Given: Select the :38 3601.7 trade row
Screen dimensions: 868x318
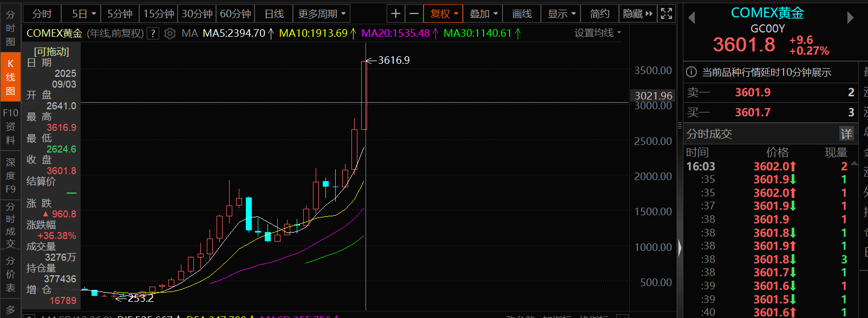Looking at the screenshot, I should pos(767,273).
